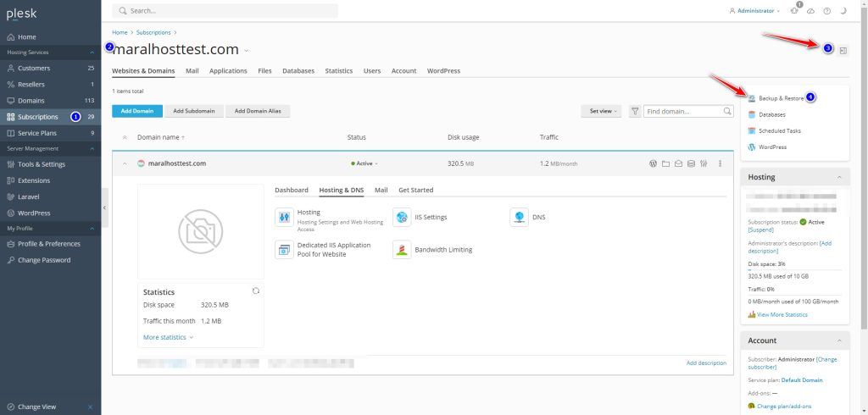Screen dimensions: 868x415
Task: Click the Profile & Preferences icon
Action: tap(10, 244)
